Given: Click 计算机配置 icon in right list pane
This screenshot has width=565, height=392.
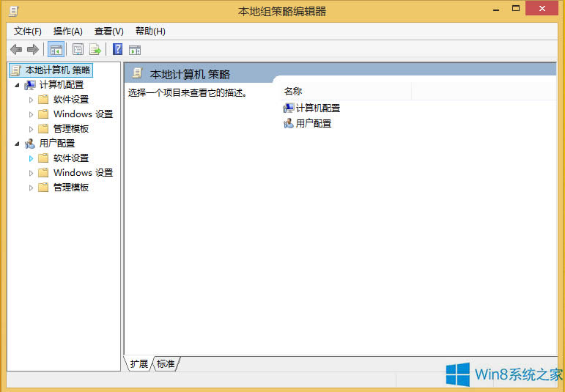Looking at the screenshot, I should tap(288, 108).
